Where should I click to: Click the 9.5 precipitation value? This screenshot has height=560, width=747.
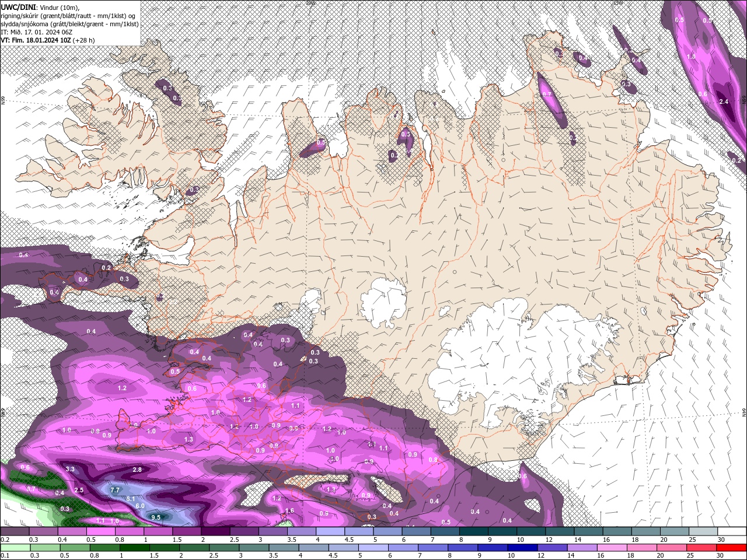coord(156,517)
